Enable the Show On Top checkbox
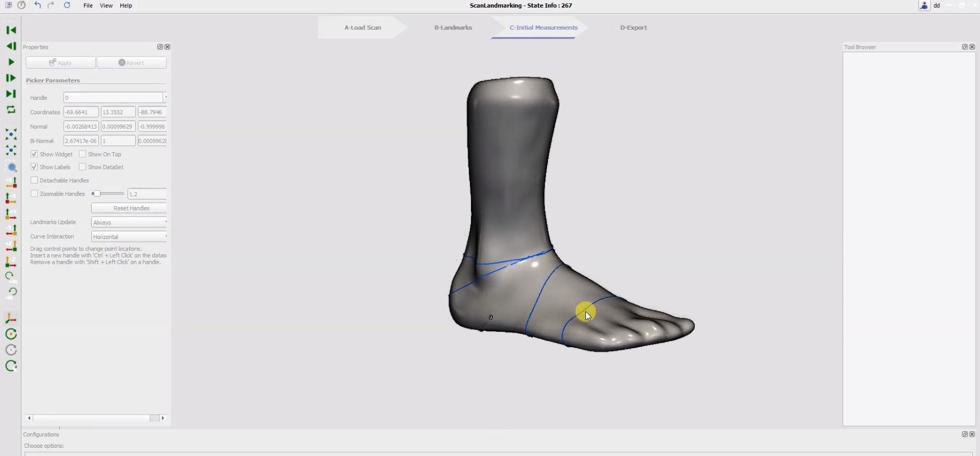Screen dimensions: 980x456 coord(82,154)
